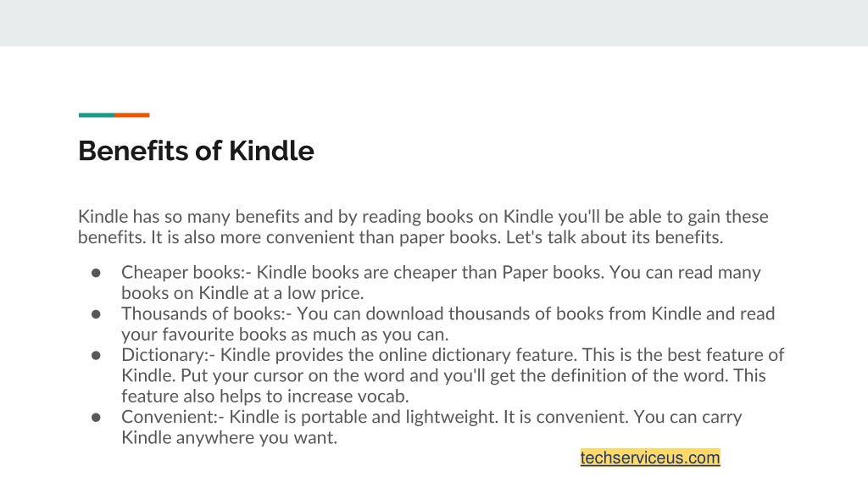Click the teal segment of the accent bar

click(97, 115)
